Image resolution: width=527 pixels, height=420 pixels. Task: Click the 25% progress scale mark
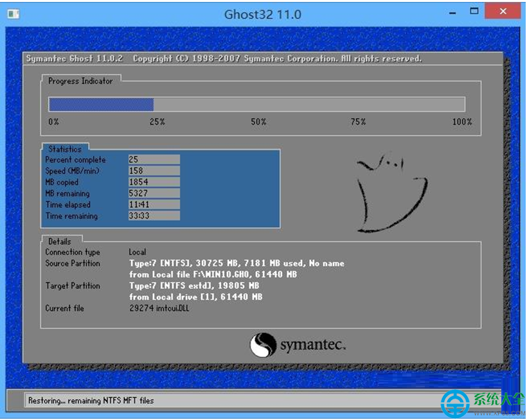click(157, 121)
